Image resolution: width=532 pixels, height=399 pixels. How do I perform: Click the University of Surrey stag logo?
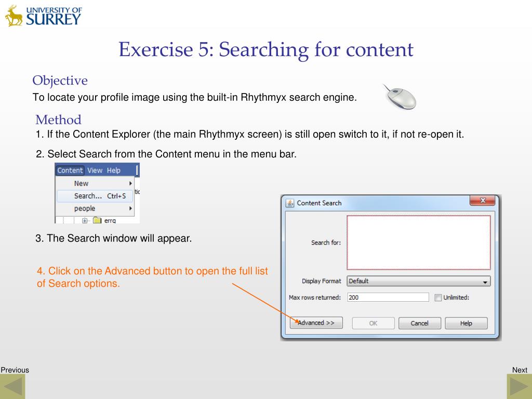pos(14,16)
